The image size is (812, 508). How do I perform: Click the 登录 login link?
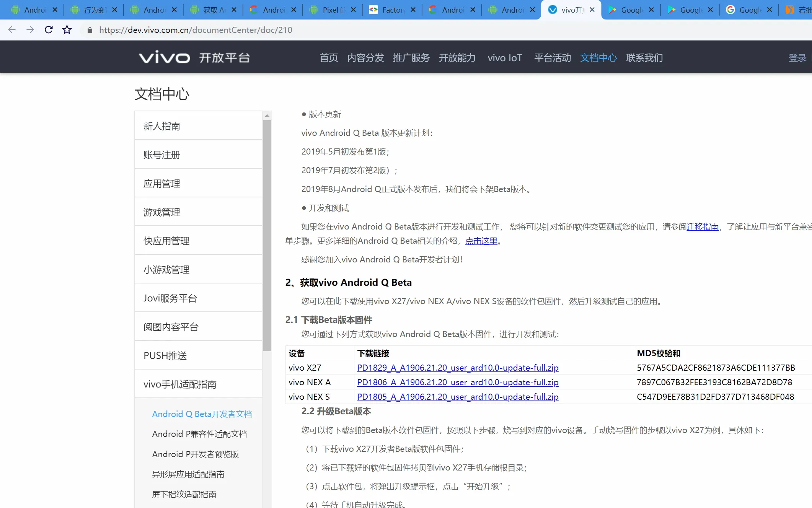798,58
